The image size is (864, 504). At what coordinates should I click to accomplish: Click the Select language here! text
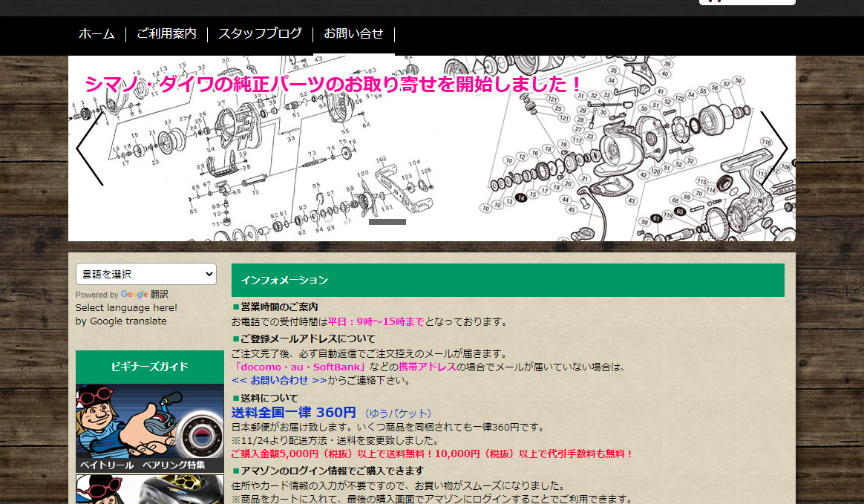[126, 308]
